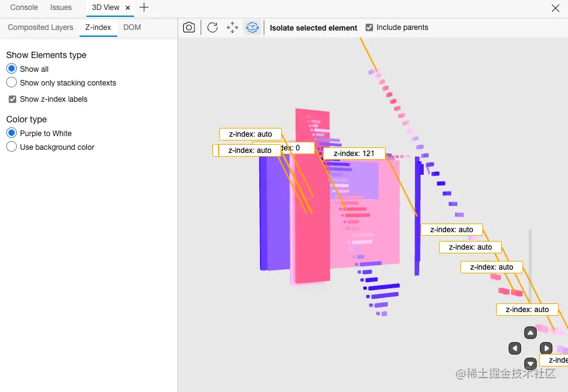Click the right arrow navigation control
Screen dimensions: 568x392
click(546, 348)
